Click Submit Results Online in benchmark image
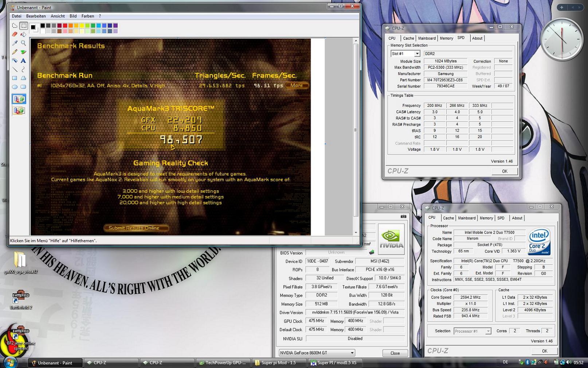The image size is (588, 368). (x=136, y=228)
